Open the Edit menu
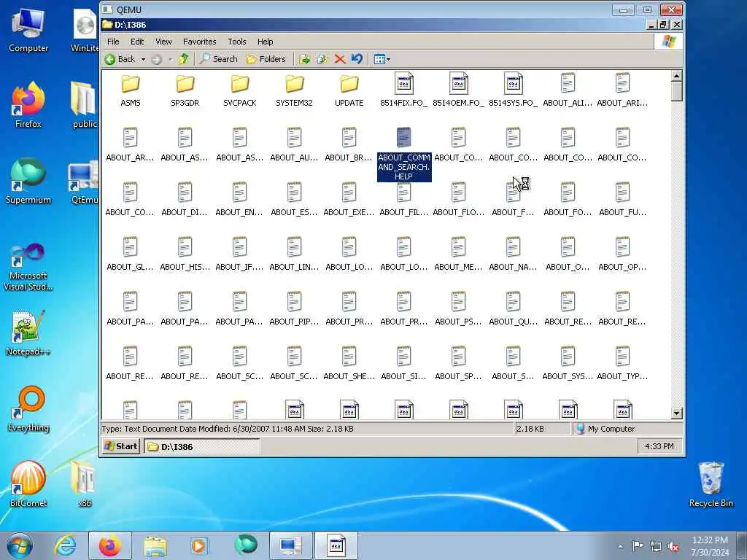Screen dimensions: 747x560 click(137, 42)
